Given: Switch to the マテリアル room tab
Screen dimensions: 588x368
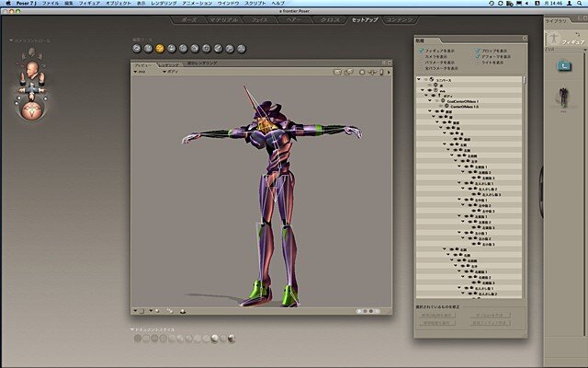Looking at the screenshot, I should pyautogui.click(x=224, y=20).
